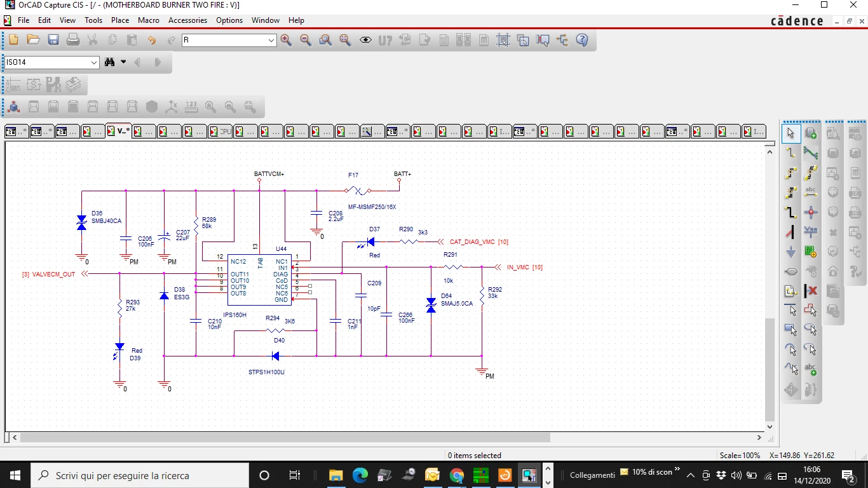Viewport: 868px width, 488px height.
Task: Select the Place Part tool
Action: click(811, 133)
